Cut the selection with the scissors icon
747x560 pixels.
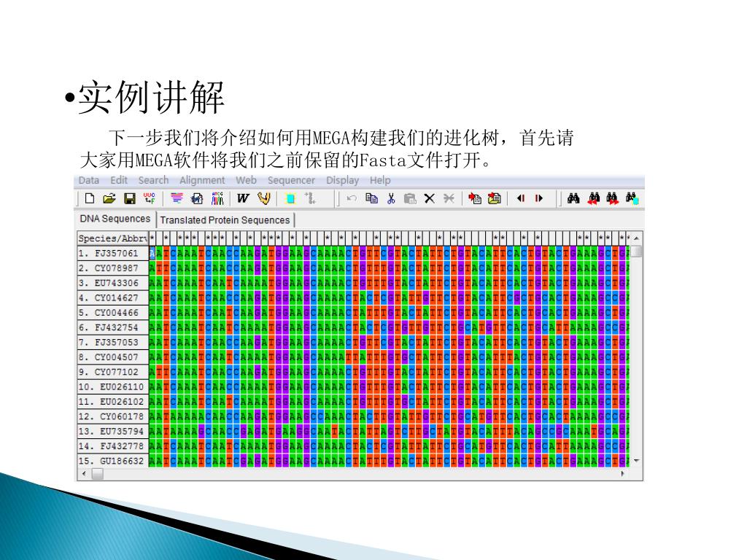point(391,198)
